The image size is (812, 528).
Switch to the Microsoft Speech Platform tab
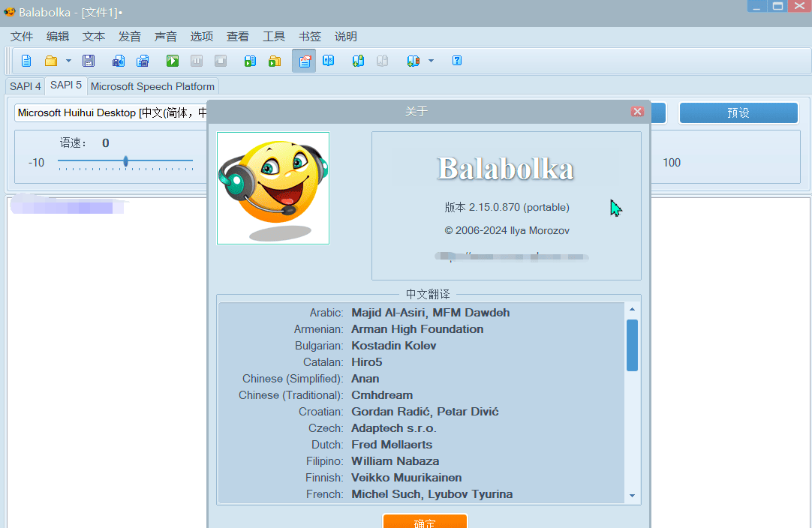pyautogui.click(x=152, y=86)
